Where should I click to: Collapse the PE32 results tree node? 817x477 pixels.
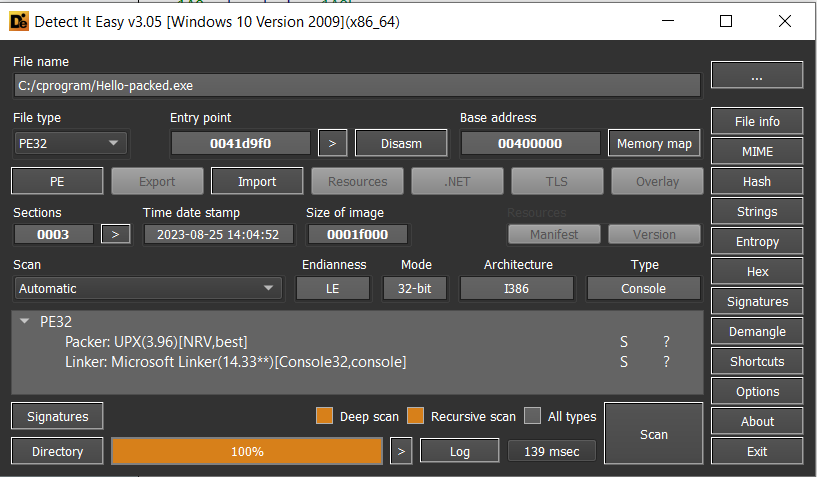(x=25, y=322)
